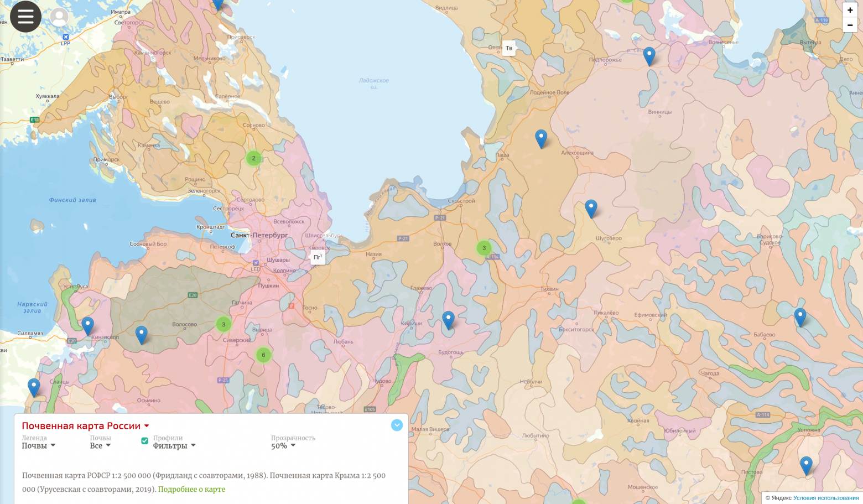This screenshot has width=863, height=504.
Task: Open the blue profile marker near Шугозеро
Action: point(591,209)
